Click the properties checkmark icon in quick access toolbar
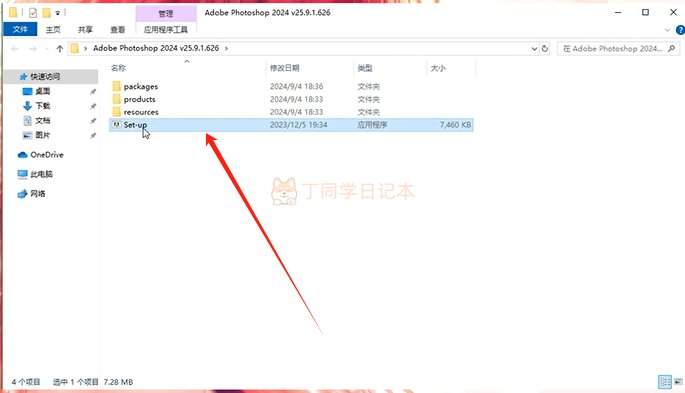 coord(33,13)
